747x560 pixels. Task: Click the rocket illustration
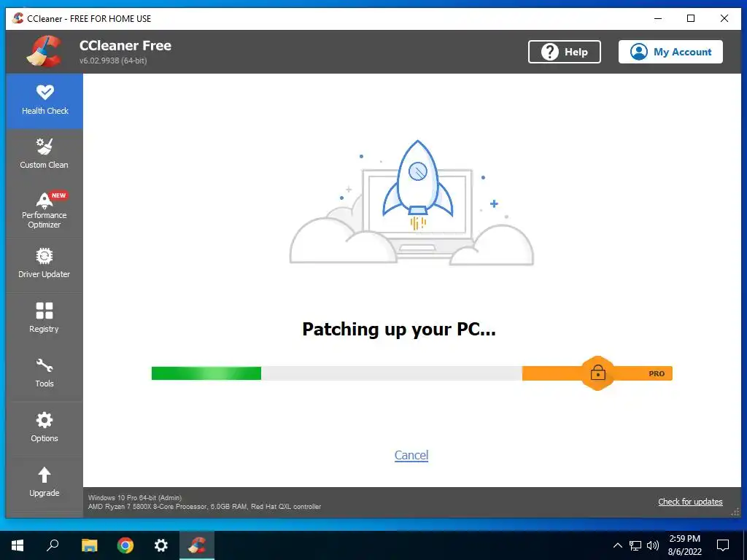point(418,184)
